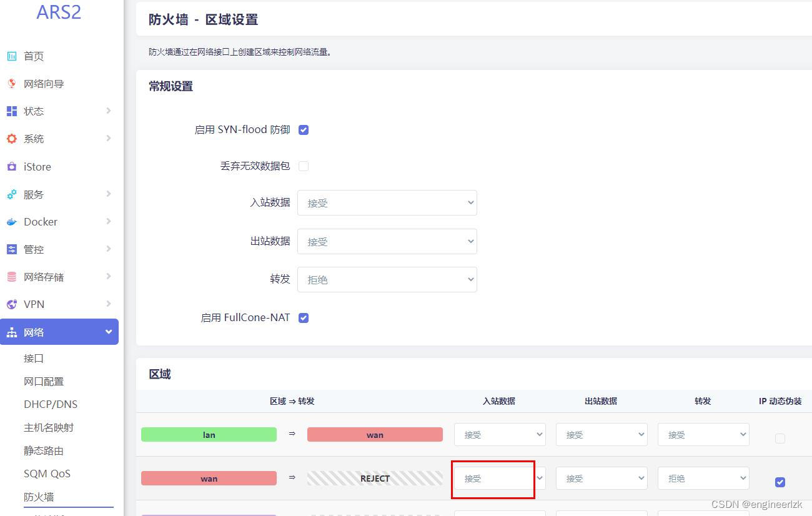Enable 丢弃无效数据包 checkbox
The height and width of the screenshot is (516, 812).
pyautogui.click(x=304, y=166)
